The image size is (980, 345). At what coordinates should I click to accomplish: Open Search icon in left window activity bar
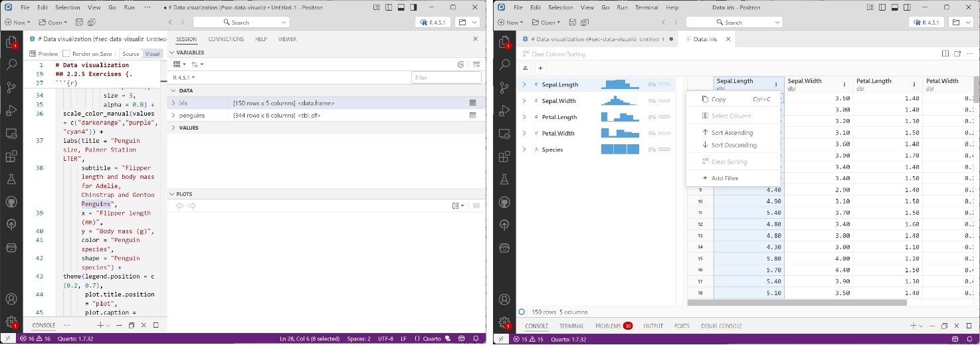click(11, 65)
